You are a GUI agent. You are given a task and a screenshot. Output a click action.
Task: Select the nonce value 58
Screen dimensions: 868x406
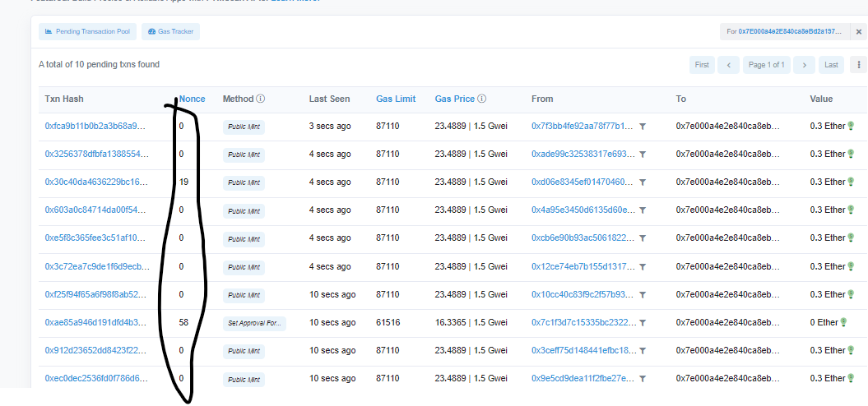[x=183, y=322]
